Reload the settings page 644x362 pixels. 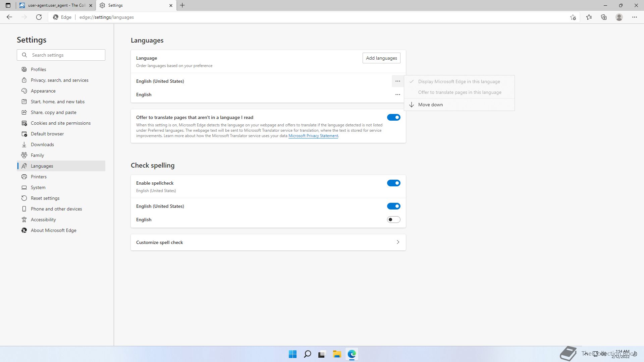tap(39, 17)
